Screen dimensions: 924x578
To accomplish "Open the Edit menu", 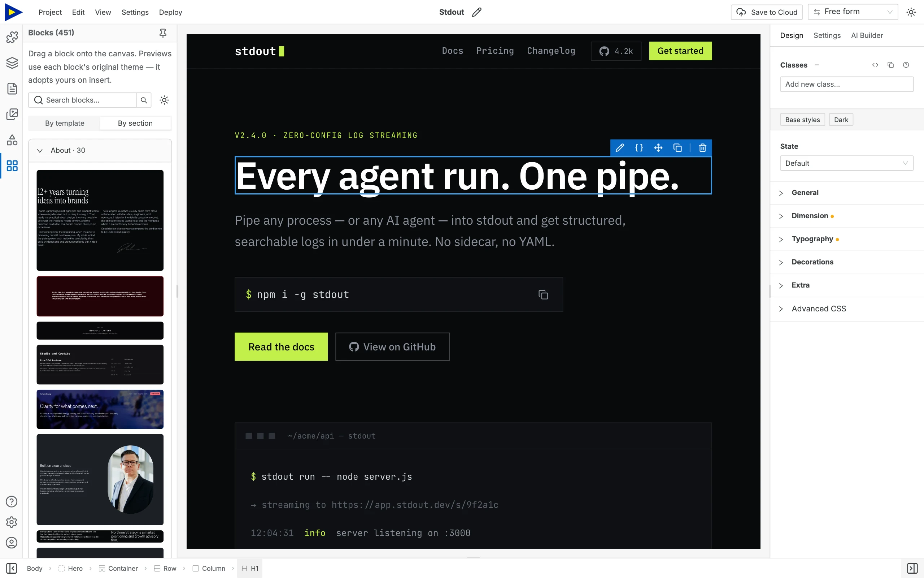I will point(78,12).
